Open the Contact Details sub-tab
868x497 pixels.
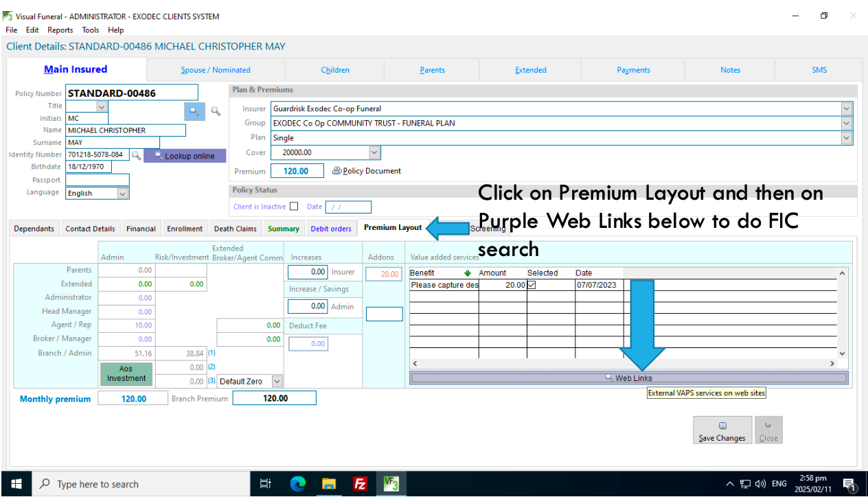(90, 229)
